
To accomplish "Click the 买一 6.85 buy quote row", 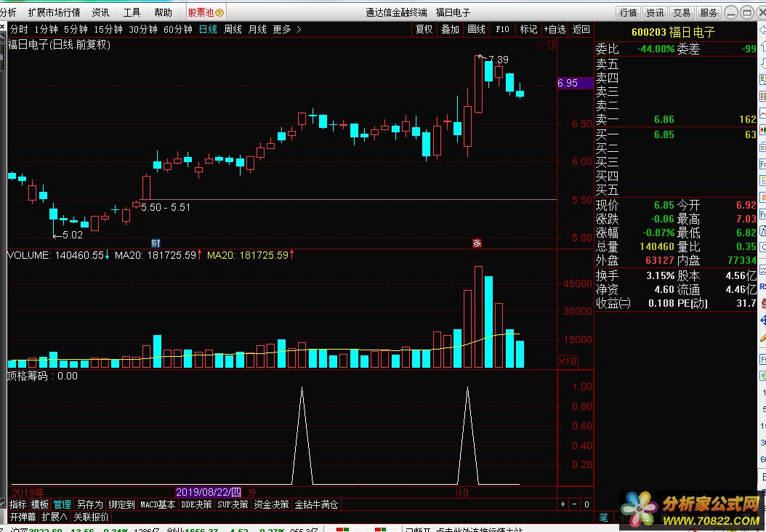I will (x=676, y=134).
